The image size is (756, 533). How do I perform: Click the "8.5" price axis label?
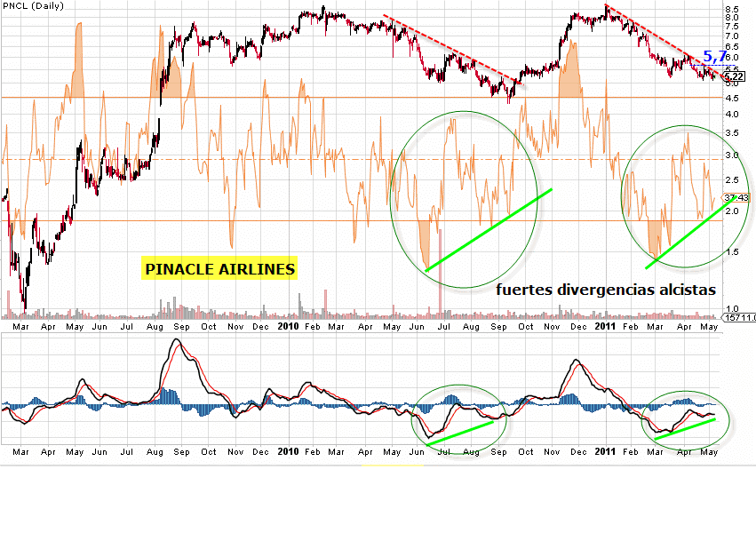tap(731, 9)
